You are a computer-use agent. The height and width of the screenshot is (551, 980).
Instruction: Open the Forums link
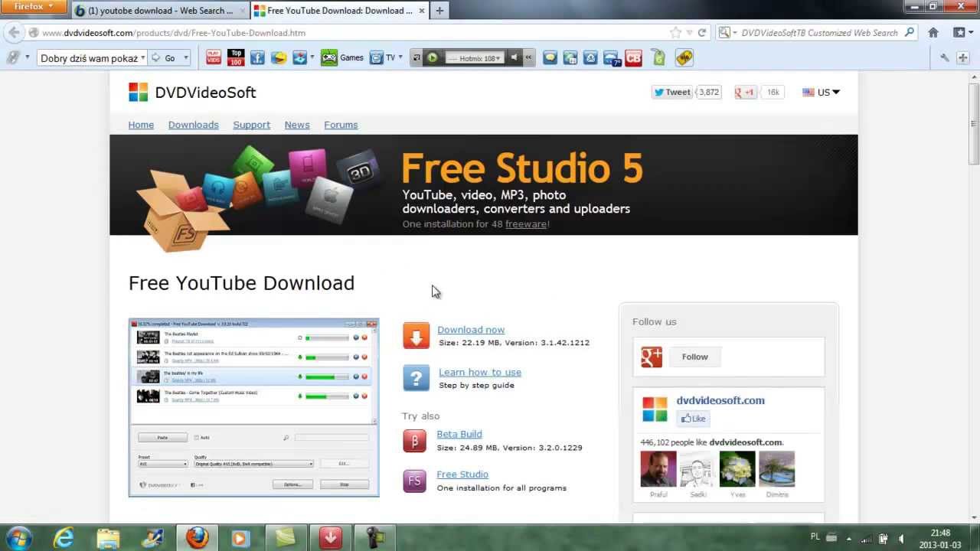click(x=341, y=125)
